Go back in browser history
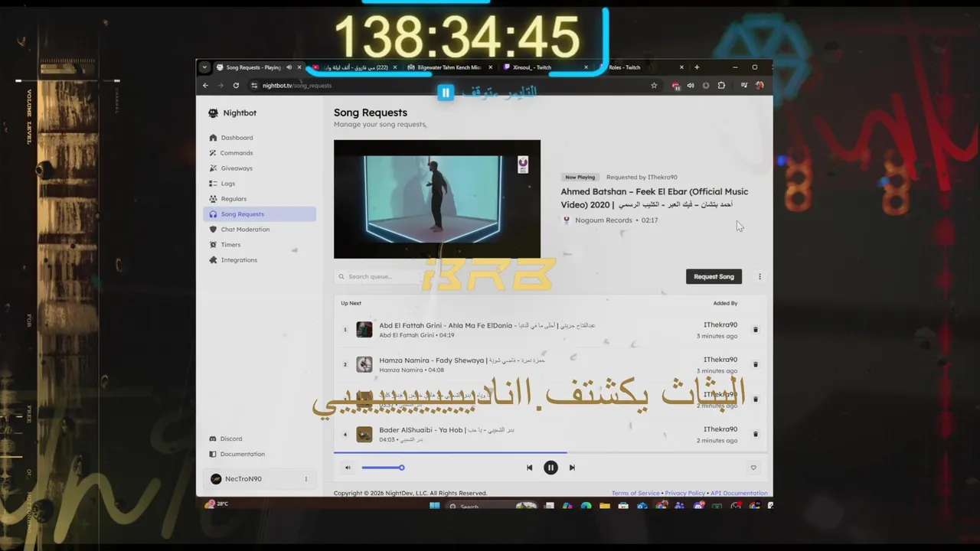 click(205, 86)
